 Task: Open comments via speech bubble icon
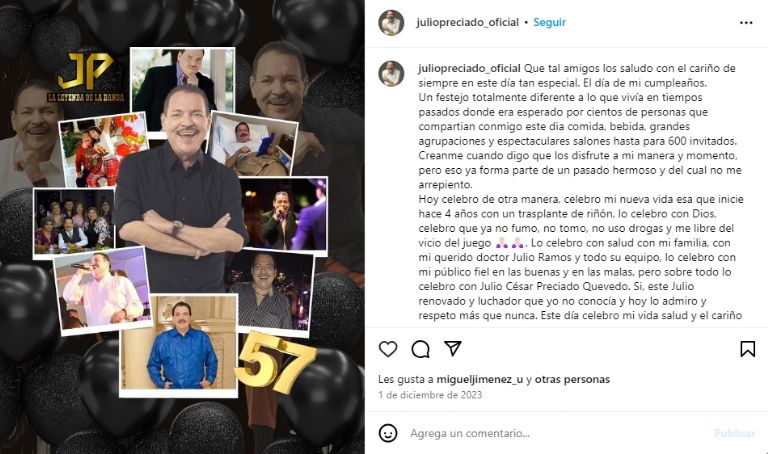click(420, 349)
